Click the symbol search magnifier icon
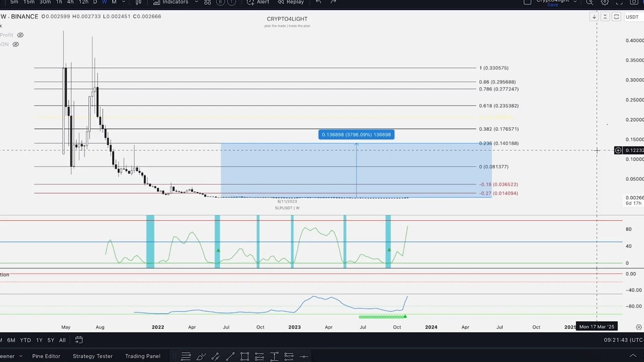The image size is (644, 362). point(590,3)
